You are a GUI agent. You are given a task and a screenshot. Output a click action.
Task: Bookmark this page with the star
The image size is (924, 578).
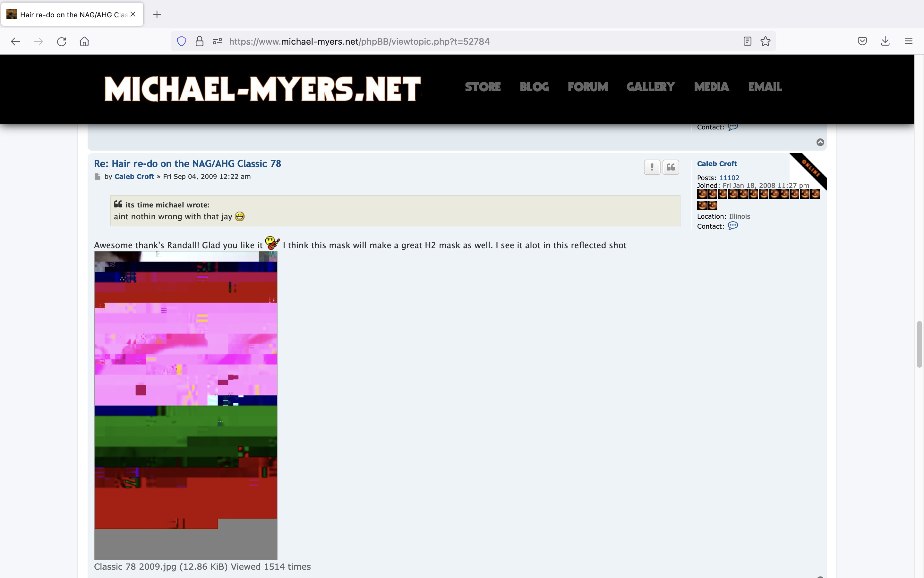[x=765, y=41]
